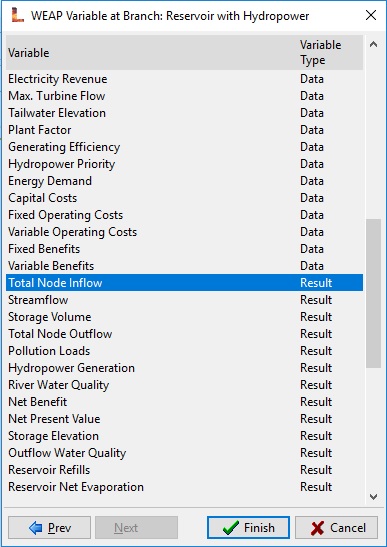Select the Electricity Revenue variable

[184, 79]
